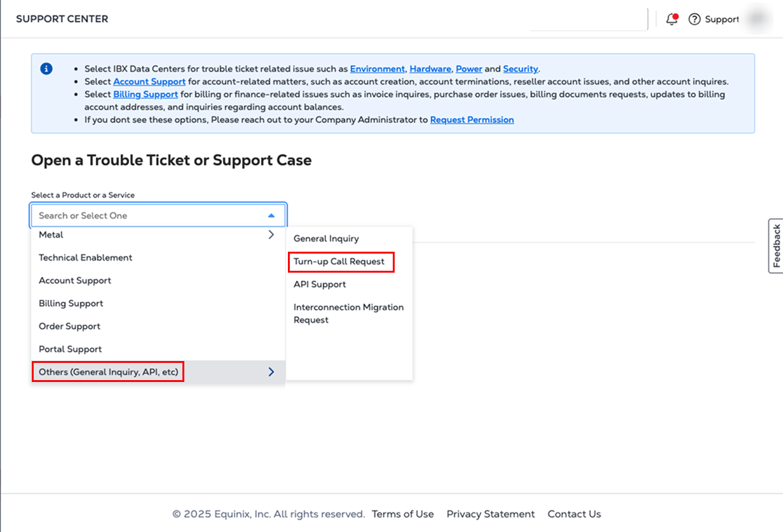This screenshot has height=532, width=783.
Task: Follow the Environment link in banner
Action: point(377,69)
